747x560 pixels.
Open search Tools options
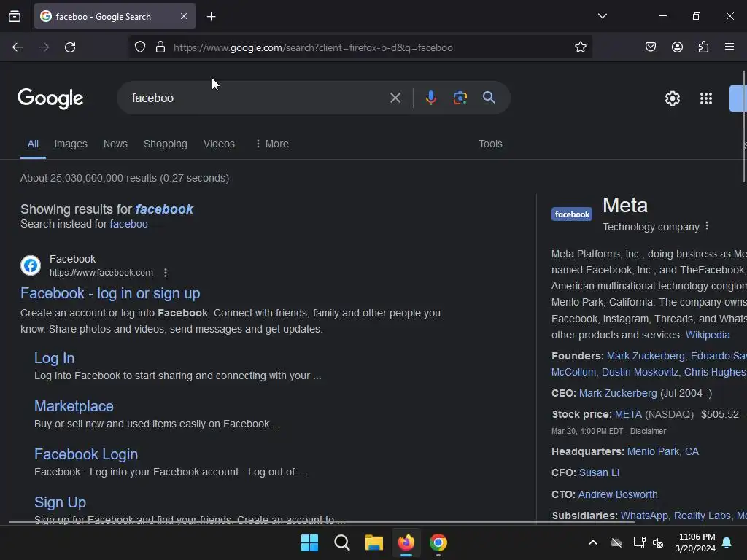[x=490, y=144]
